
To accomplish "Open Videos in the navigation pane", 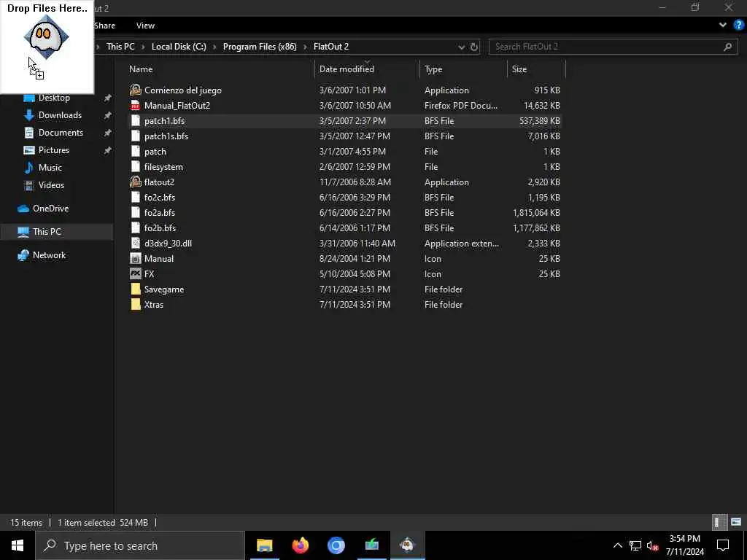I will coord(51,185).
